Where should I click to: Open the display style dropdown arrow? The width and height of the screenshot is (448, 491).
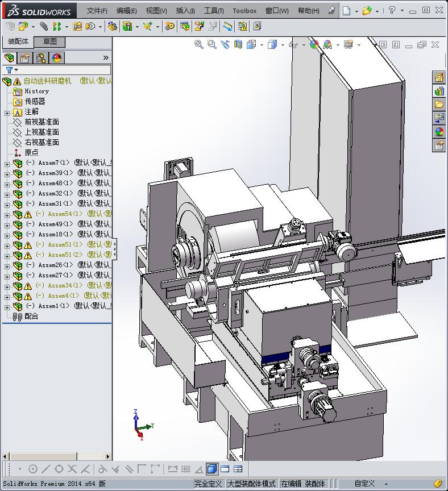282,45
